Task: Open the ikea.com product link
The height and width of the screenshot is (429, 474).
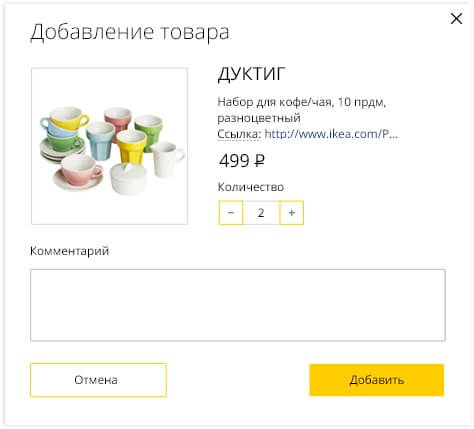Action: 331,134
